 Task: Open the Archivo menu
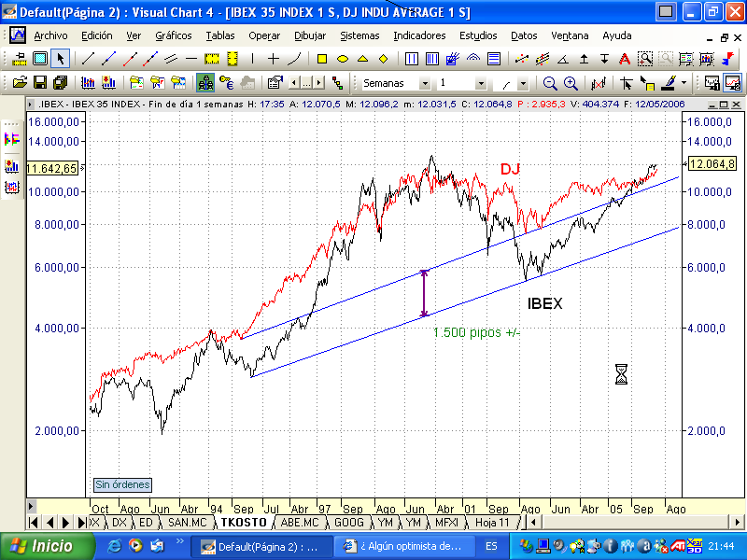(x=50, y=35)
